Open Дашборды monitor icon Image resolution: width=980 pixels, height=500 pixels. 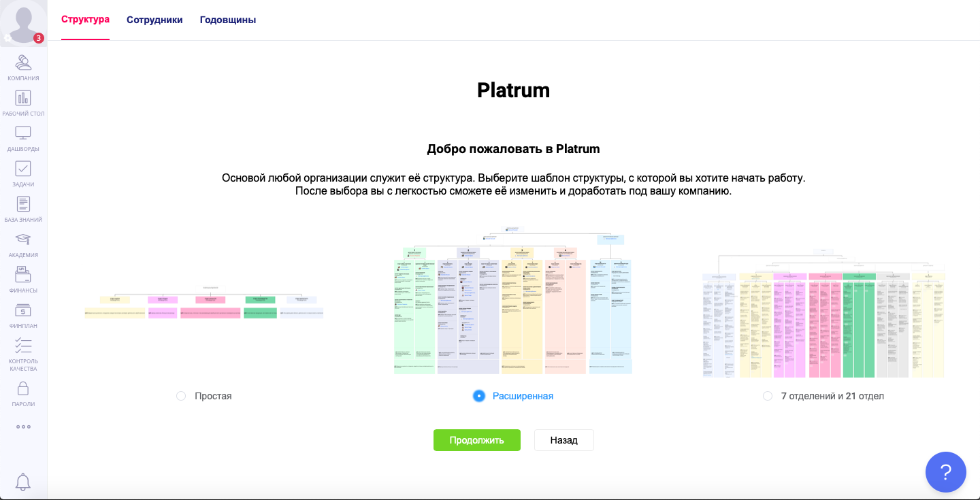click(23, 133)
